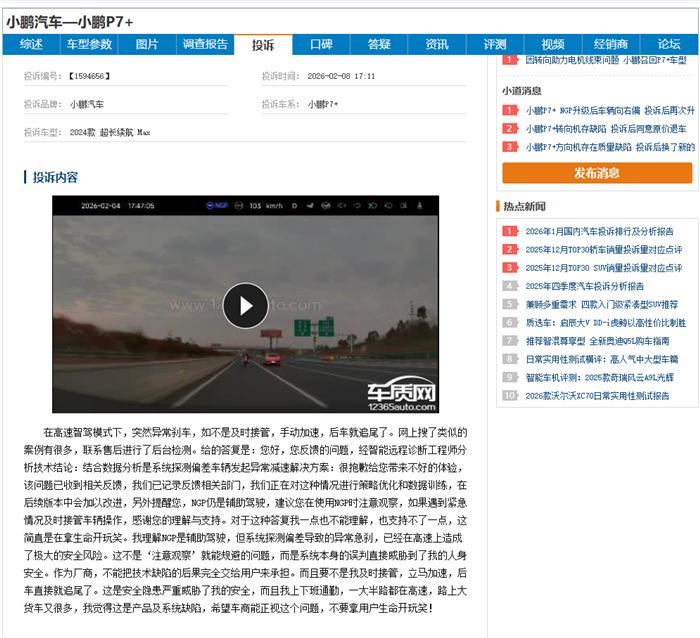Open 2025年12月TOP30 SUV销量投诉量 link

[604, 268]
